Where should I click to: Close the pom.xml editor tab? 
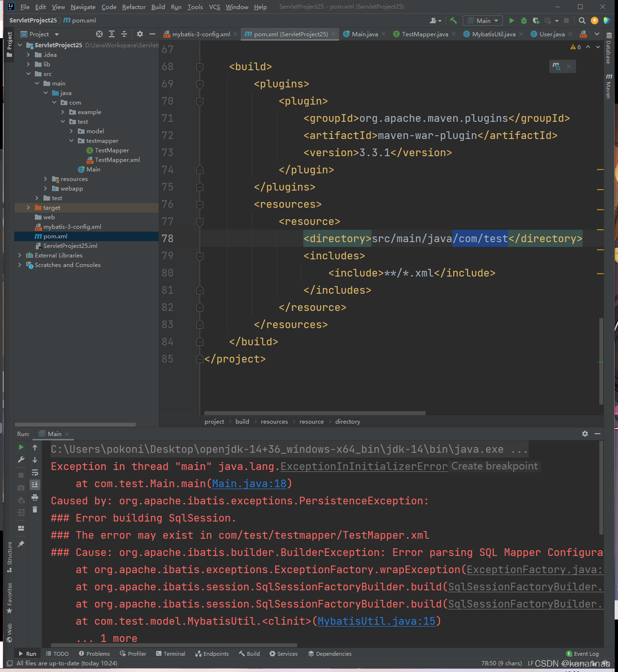[x=333, y=34]
